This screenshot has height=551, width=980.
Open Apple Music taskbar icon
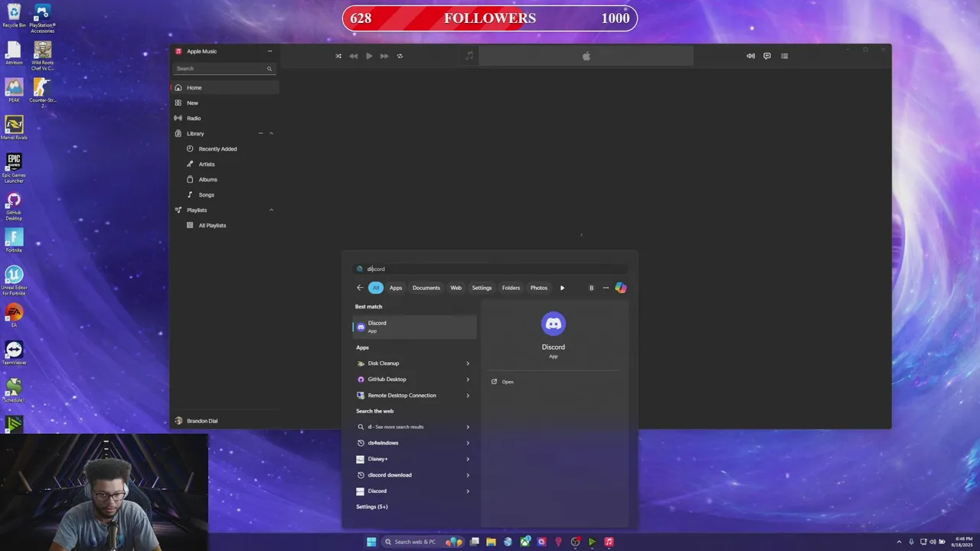(609, 542)
